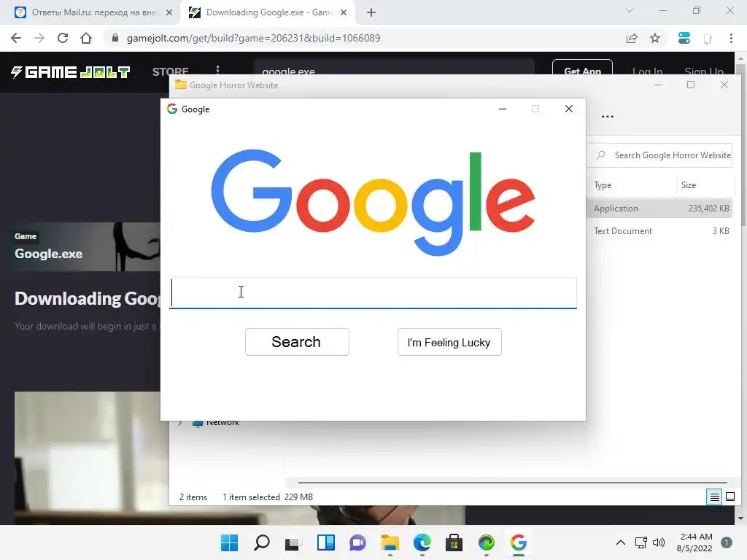
Task: Open File Explorer from taskbar
Action: [390, 542]
